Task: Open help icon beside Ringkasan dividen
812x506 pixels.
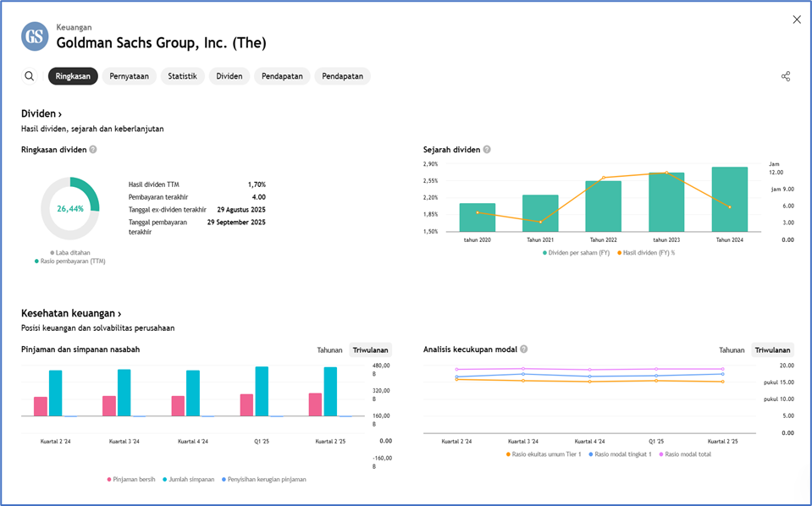Action: tap(93, 150)
